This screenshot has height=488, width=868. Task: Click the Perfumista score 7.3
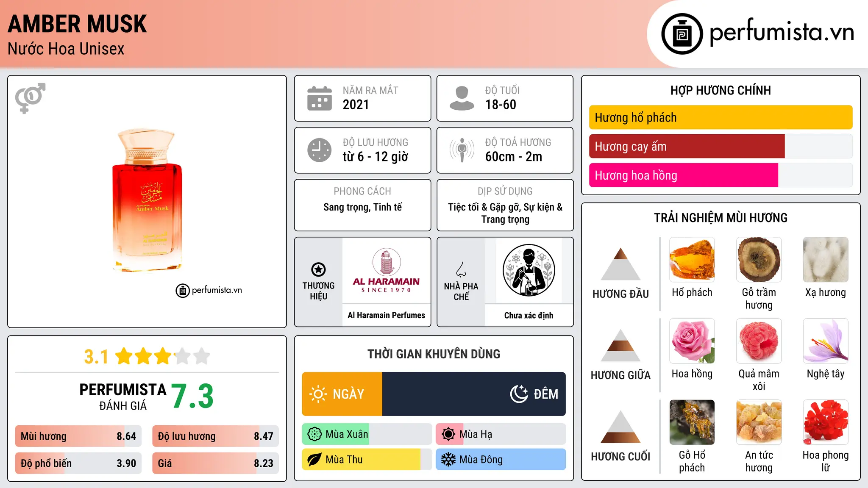(192, 396)
